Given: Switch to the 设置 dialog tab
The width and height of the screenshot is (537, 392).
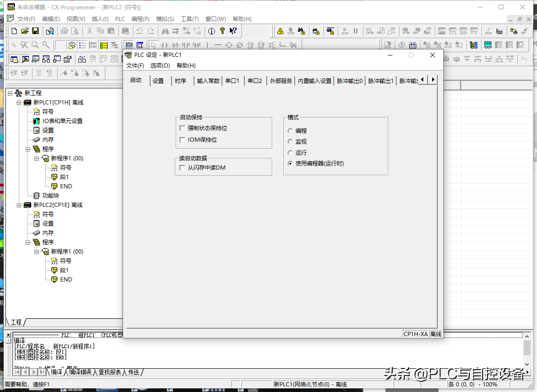Looking at the screenshot, I should (158, 81).
